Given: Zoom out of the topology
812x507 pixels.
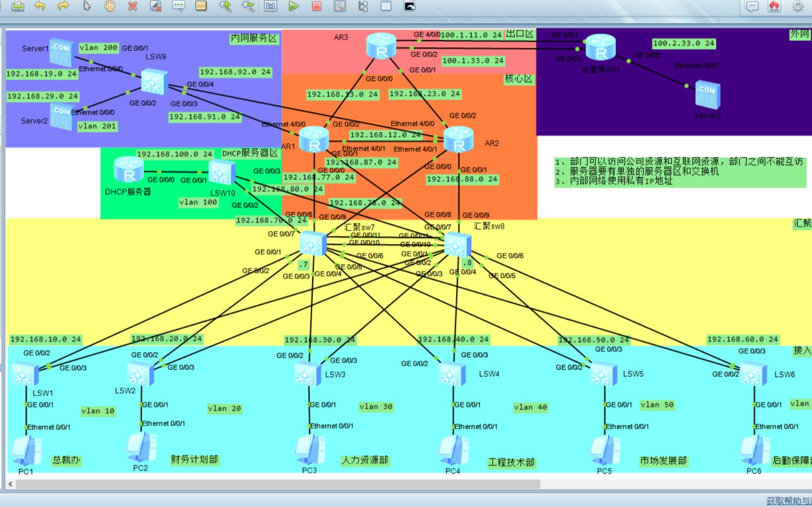Looking at the screenshot, I should click(x=248, y=6).
